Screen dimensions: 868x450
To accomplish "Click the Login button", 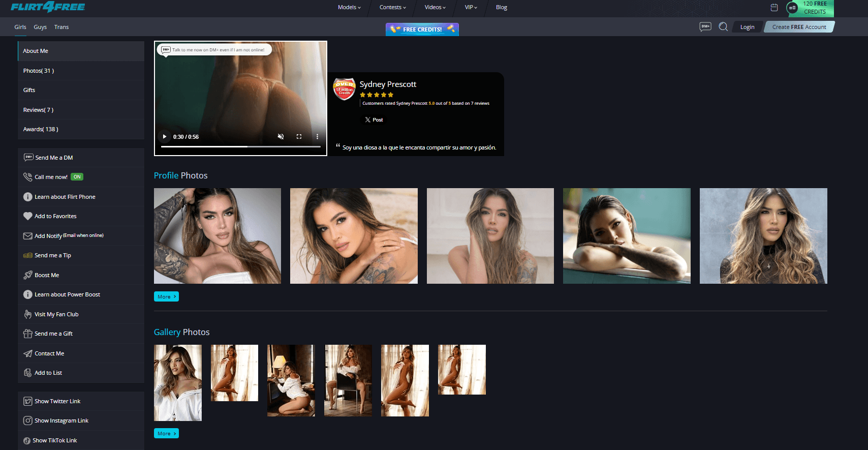I will tap(747, 27).
